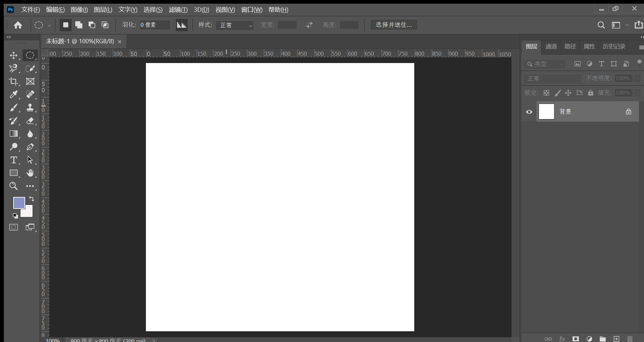
Task: Click the 选择并遮住... button
Action: point(394,25)
